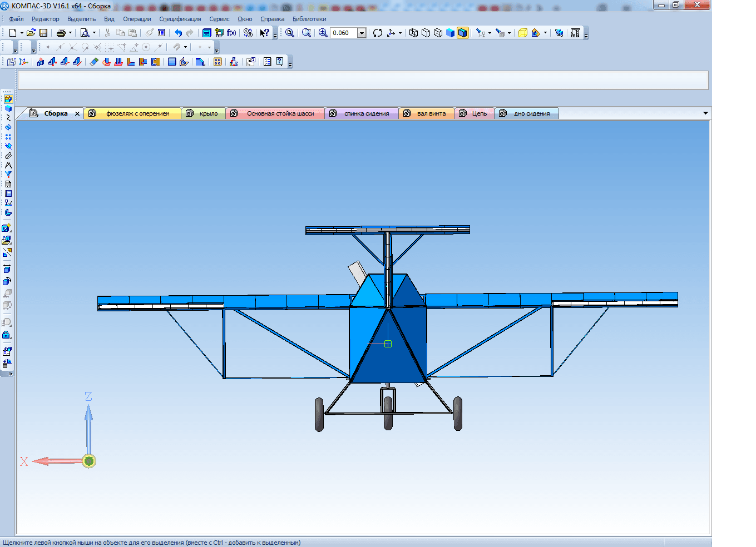Click the Save document icon
The image size is (756, 547).
(x=43, y=33)
